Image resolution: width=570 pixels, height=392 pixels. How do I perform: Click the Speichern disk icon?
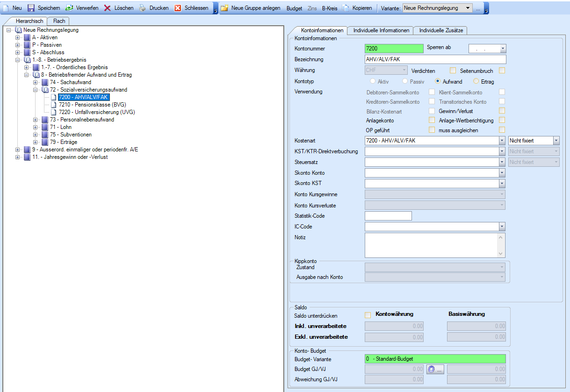click(x=31, y=8)
